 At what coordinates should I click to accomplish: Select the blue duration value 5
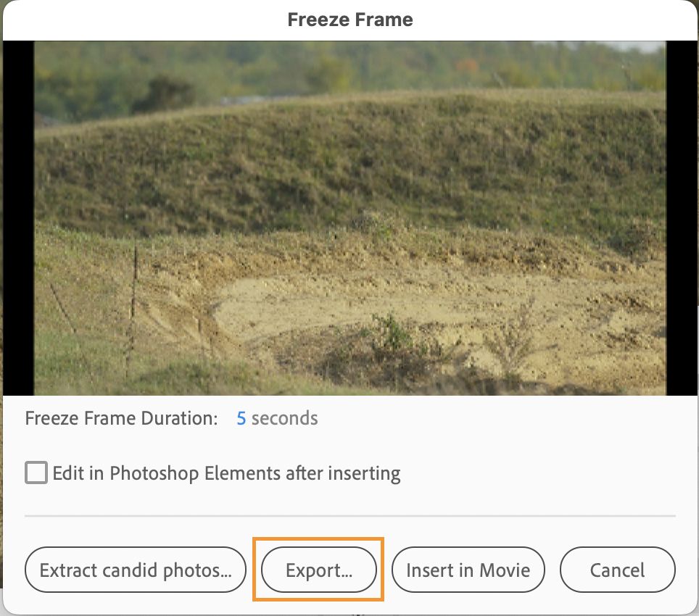241,418
